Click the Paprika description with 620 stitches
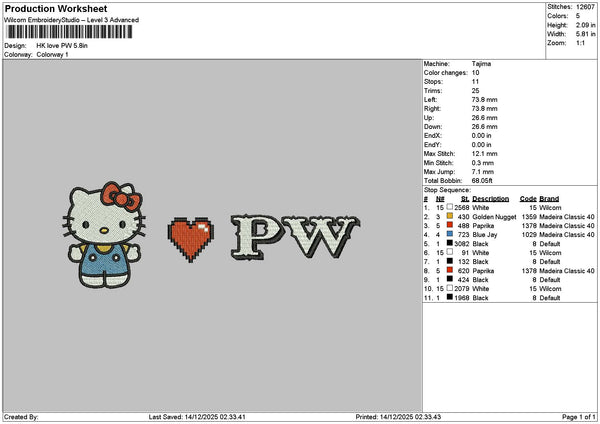The width and height of the screenshot is (600, 424). tap(483, 271)
